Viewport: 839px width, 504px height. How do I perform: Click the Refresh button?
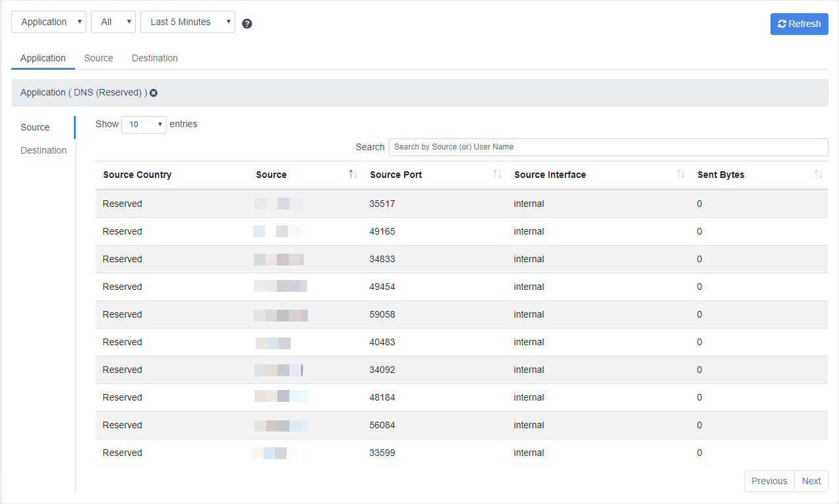[799, 24]
